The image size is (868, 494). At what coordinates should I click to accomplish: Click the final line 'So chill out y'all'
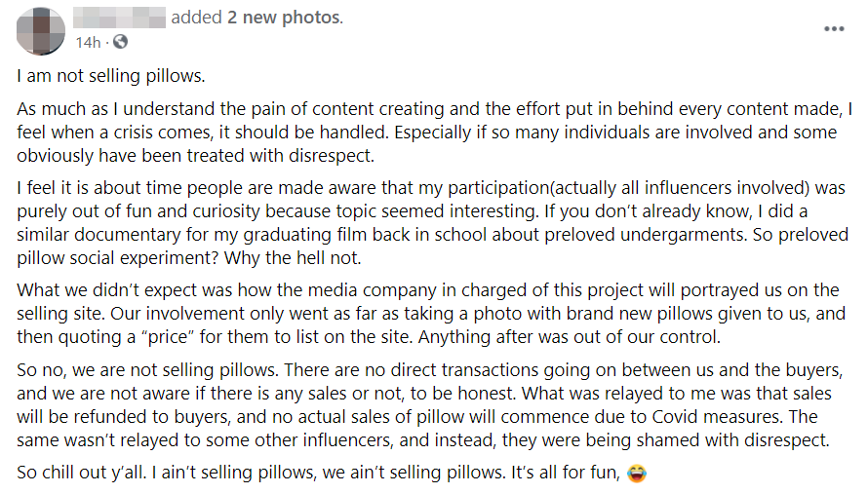coord(322,474)
